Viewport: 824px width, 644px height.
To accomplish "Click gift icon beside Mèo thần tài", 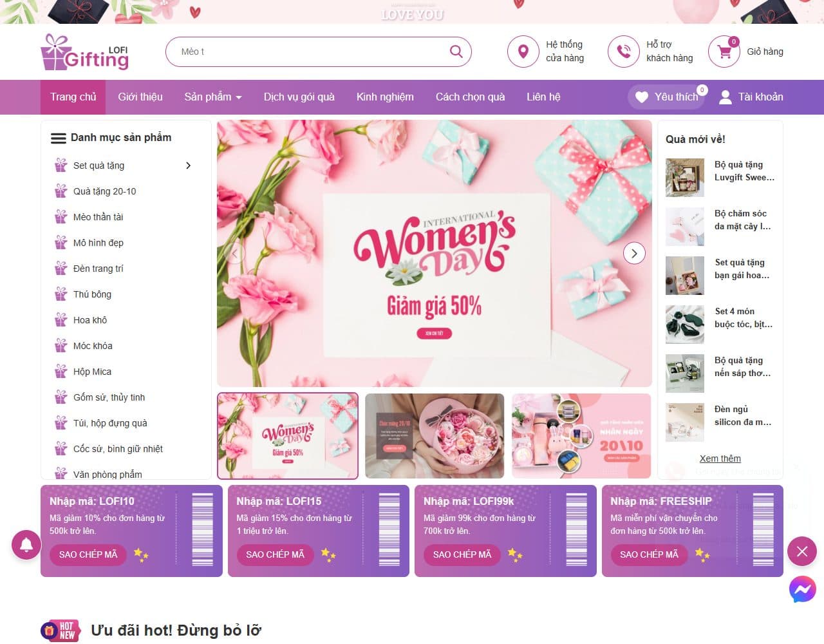I will coord(61,217).
